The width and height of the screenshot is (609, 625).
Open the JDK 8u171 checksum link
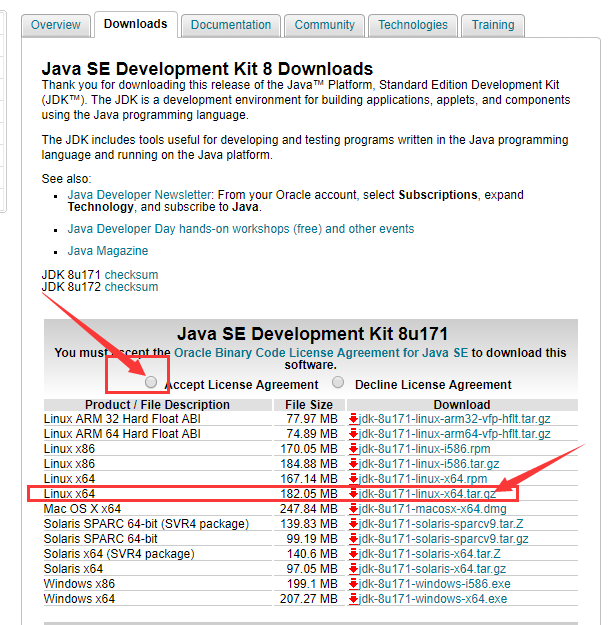tap(131, 275)
